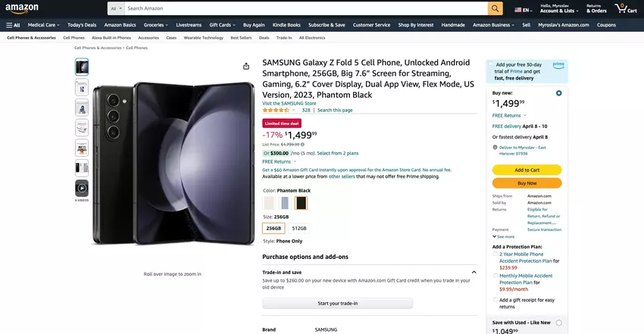
Task: Open Today's Deals in navigation bar
Action: tap(80, 25)
